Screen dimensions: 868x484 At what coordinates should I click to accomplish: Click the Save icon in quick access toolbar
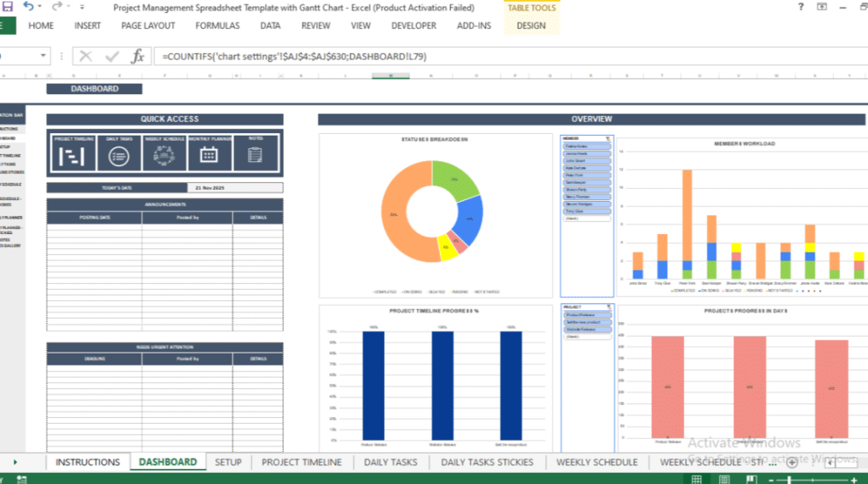click(x=7, y=7)
